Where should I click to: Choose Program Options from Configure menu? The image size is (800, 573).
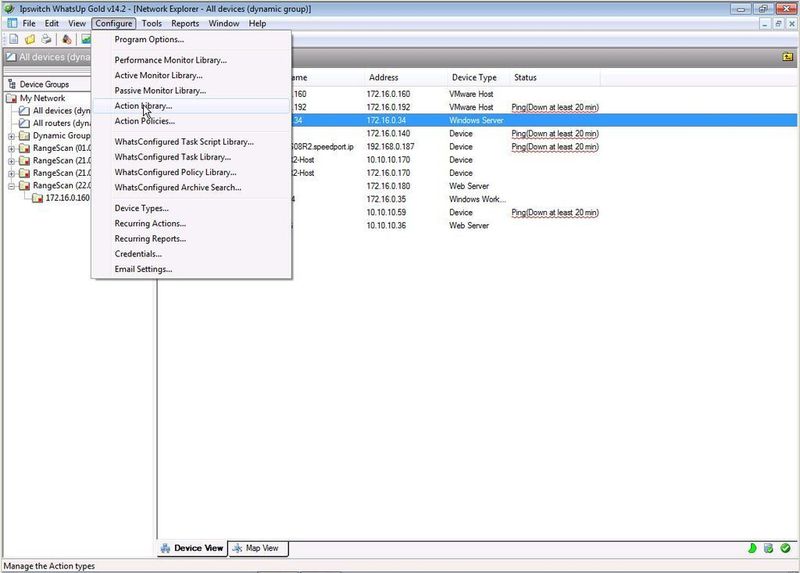click(191, 39)
